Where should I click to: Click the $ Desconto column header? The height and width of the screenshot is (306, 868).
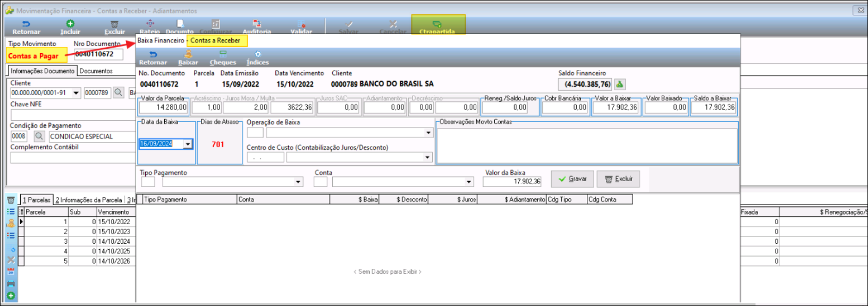click(x=403, y=199)
